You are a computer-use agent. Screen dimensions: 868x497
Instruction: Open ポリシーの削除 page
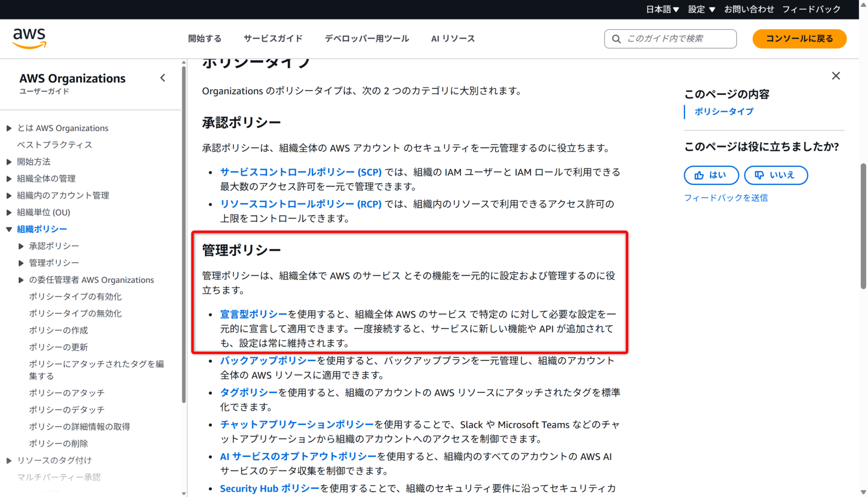58,443
